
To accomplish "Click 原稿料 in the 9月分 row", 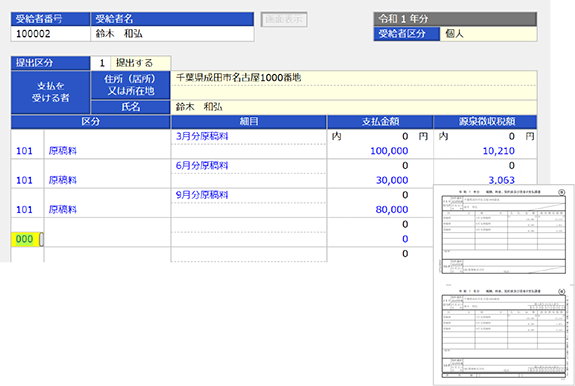I will pos(63,210).
